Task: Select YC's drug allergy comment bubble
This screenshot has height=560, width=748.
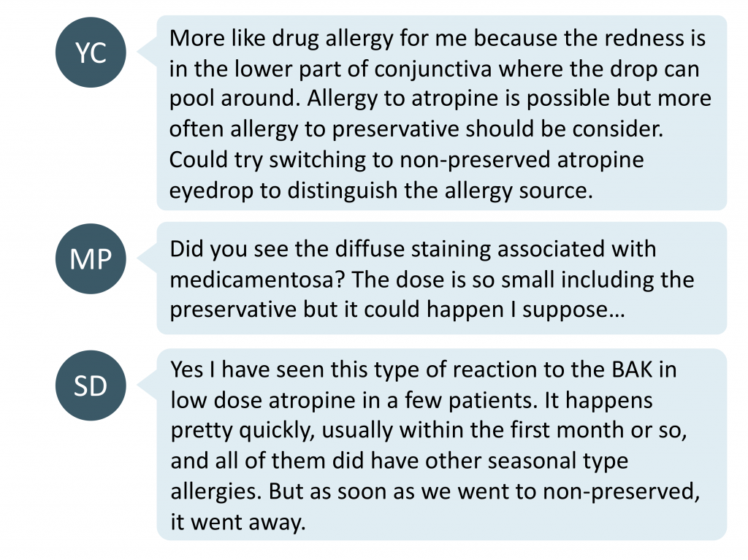Action: point(442,113)
